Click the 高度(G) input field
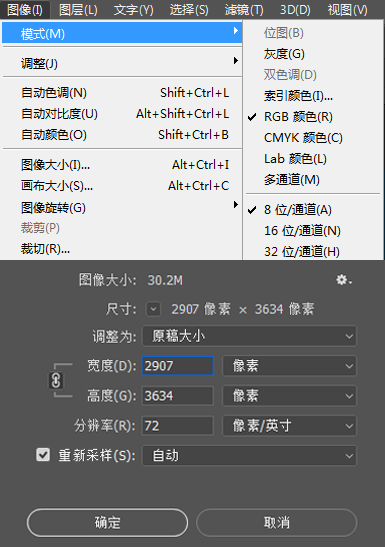Screen dimensions: 385x547 tap(178, 396)
